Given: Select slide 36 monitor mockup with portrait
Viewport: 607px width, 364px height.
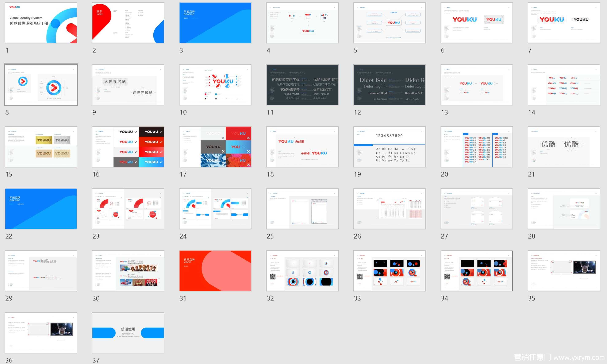Looking at the screenshot, I should [x=41, y=333].
